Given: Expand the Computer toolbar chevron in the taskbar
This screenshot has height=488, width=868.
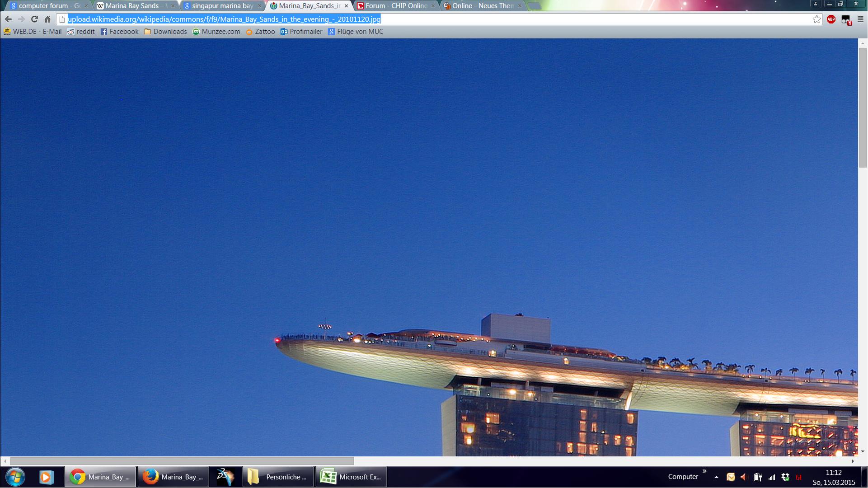Looking at the screenshot, I should pos(704,471).
